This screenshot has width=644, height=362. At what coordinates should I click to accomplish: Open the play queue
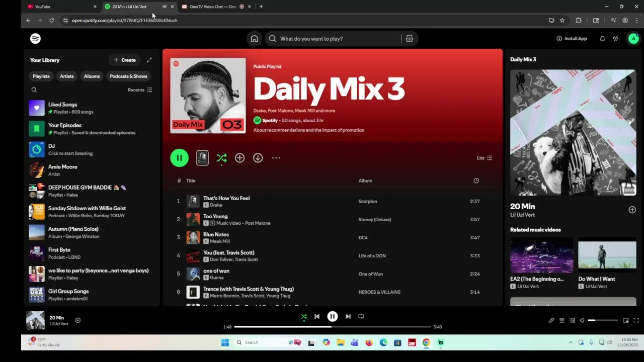point(562,320)
